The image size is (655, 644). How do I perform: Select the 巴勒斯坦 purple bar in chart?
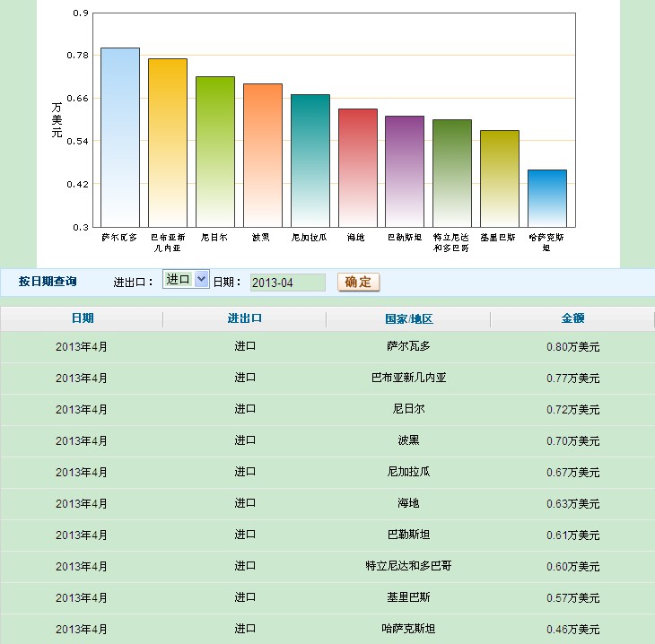pyautogui.click(x=405, y=171)
